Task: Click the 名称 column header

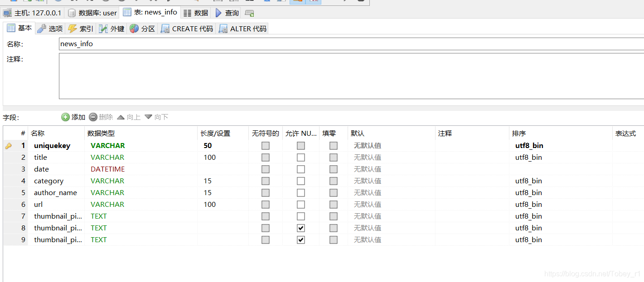Action: pos(56,134)
